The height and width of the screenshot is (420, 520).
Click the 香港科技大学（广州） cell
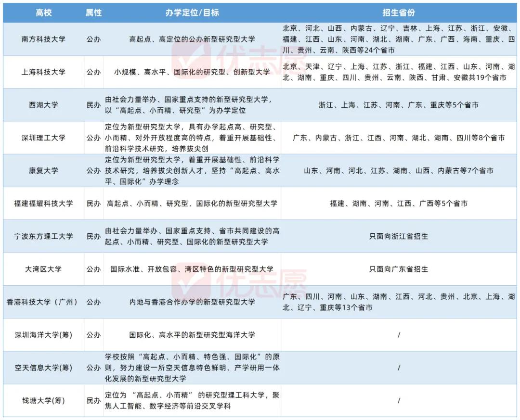[43, 302]
